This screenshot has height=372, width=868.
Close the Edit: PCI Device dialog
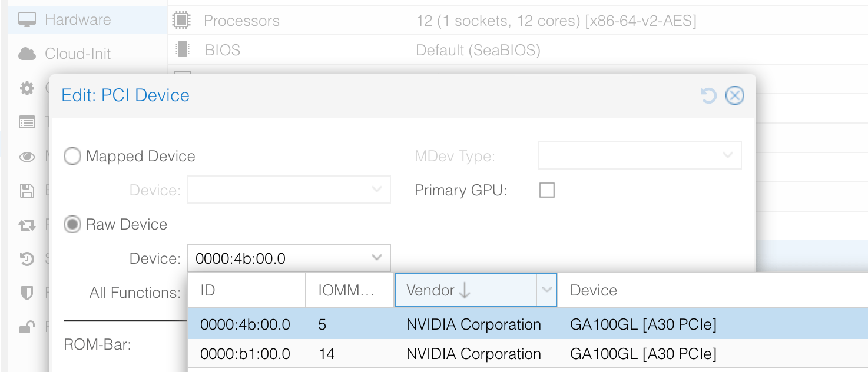coord(734,95)
